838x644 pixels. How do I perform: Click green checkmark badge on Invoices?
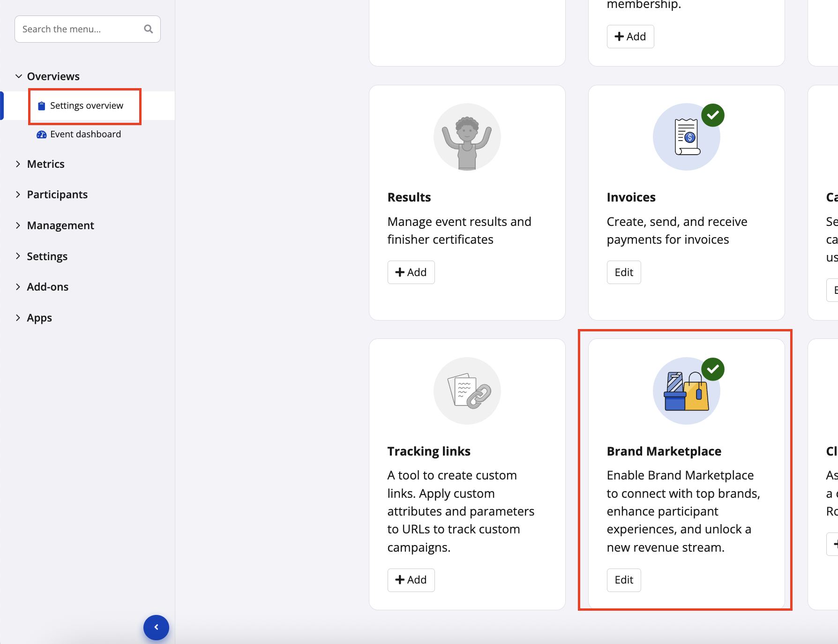click(x=712, y=115)
